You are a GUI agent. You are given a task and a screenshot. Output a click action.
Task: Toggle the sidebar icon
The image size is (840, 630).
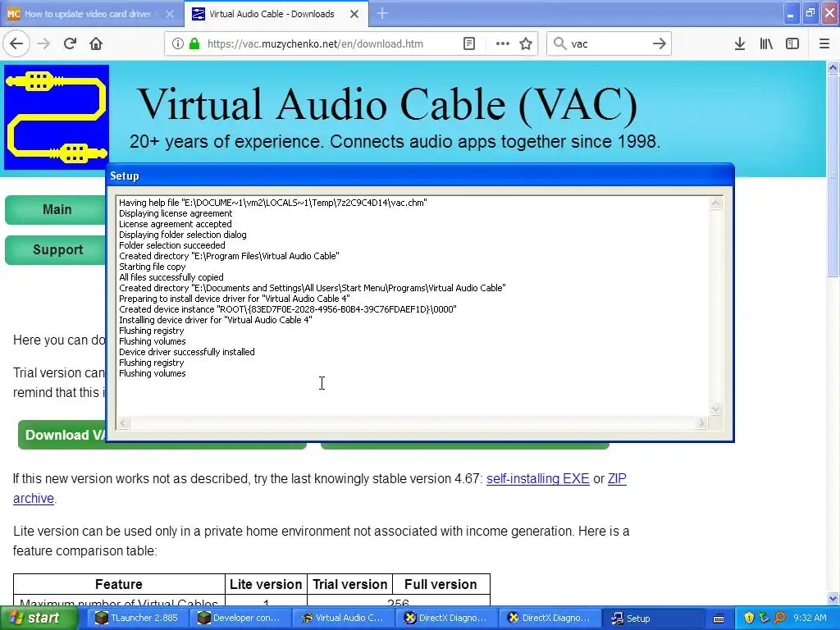click(x=792, y=43)
